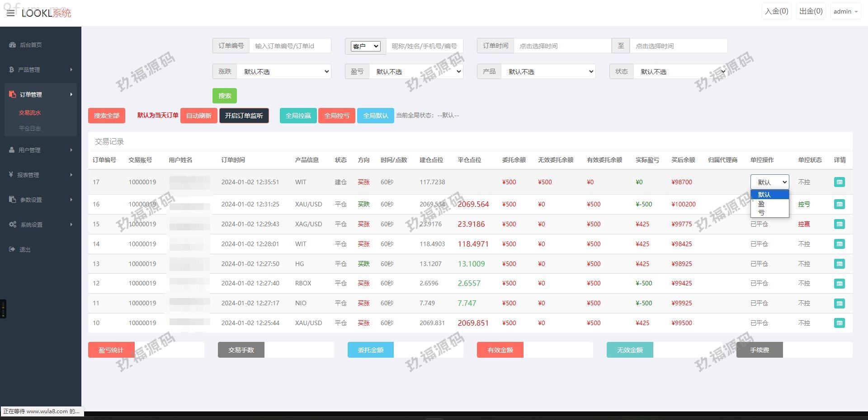
Task: Toggle the 自动刷新 auto refresh button
Action: [x=199, y=116]
